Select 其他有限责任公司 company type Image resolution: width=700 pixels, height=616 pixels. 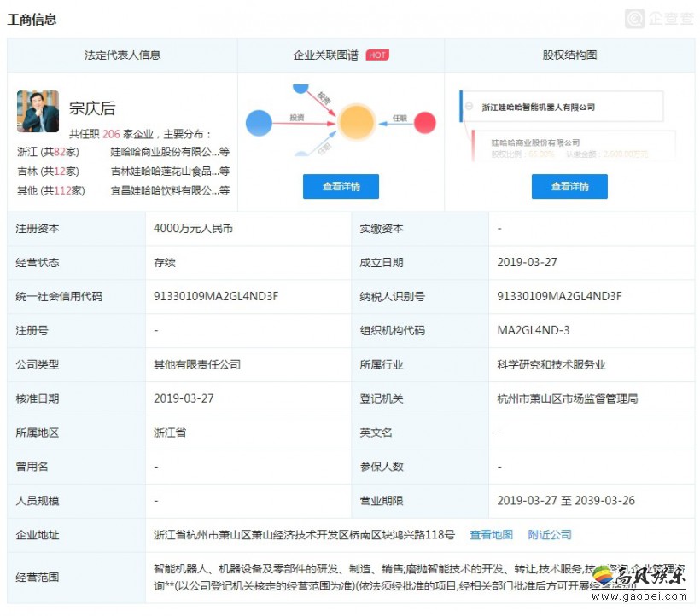coord(197,364)
